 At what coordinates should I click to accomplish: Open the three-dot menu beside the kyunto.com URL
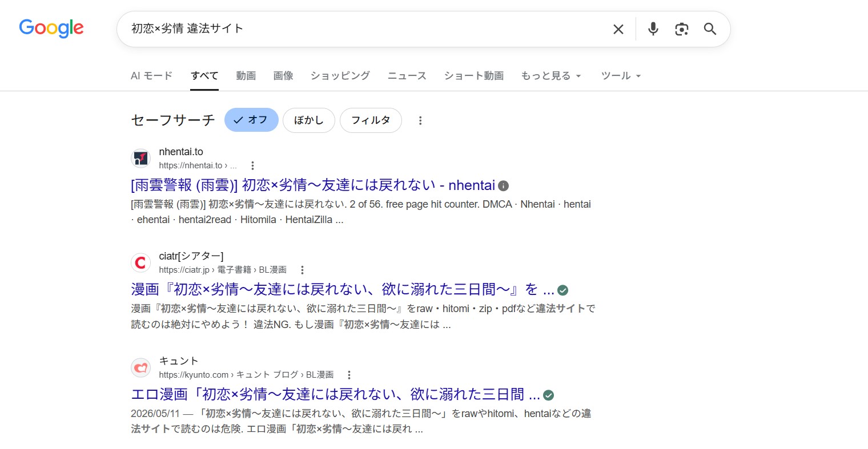pyautogui.click(x=349, y=375)
